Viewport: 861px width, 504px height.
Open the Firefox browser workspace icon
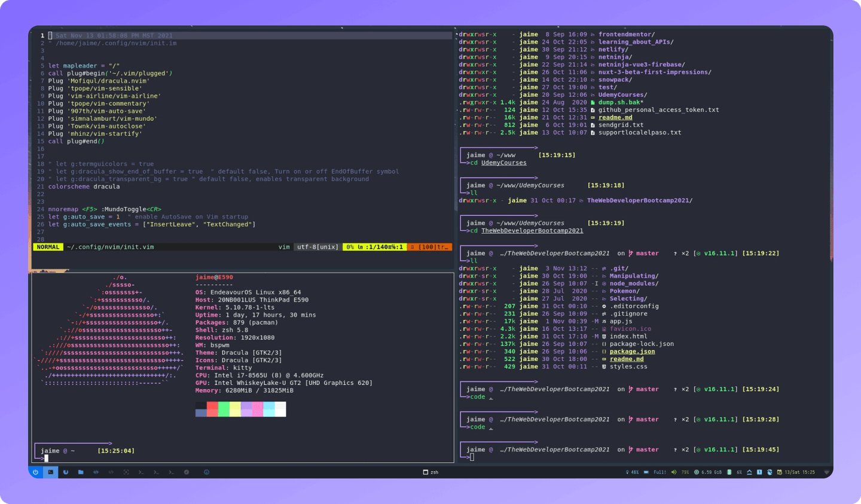click(x=66, y=472)
